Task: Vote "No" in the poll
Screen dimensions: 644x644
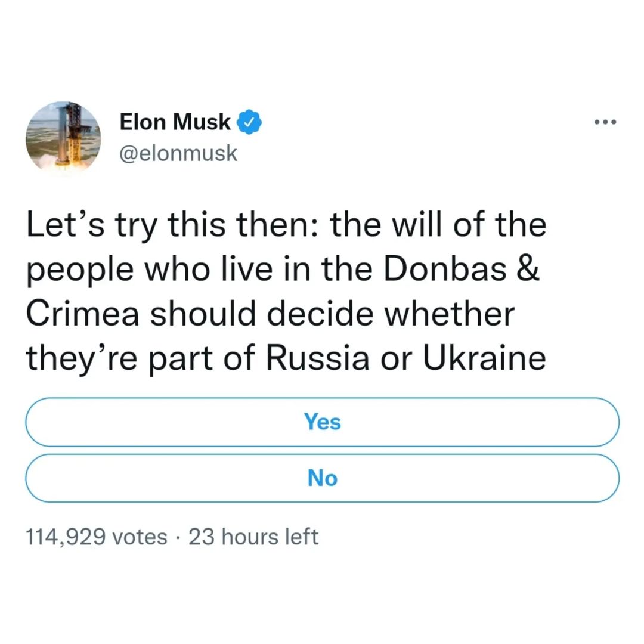Action: pyautogui.click(x=322, y=478)
